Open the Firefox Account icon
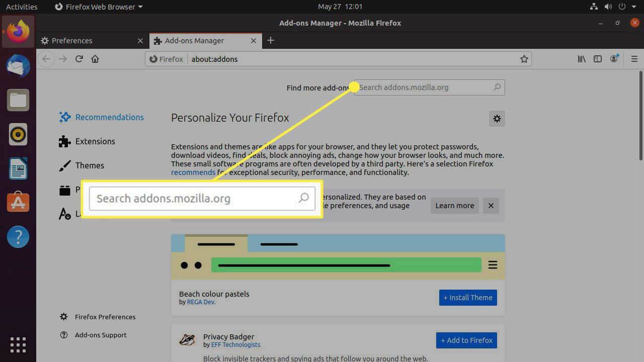The height and width of the screenshot is (362, 644). click(x=614, y=59)
